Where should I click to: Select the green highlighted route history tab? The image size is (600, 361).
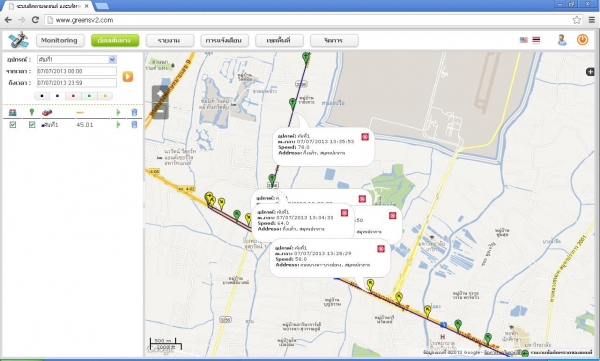click(115, 40)
